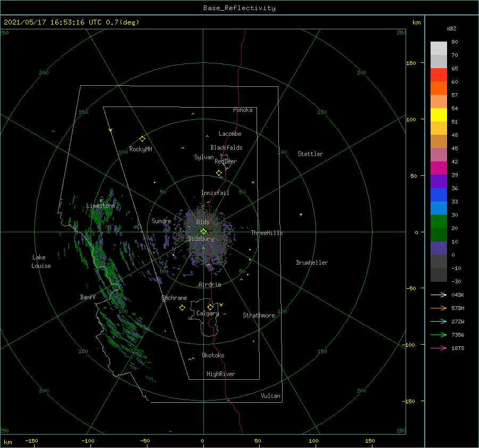This screenshot has width=479, height=448.
Task: Select yellow diamond marker under Cochrane
Action: (183, 308)
